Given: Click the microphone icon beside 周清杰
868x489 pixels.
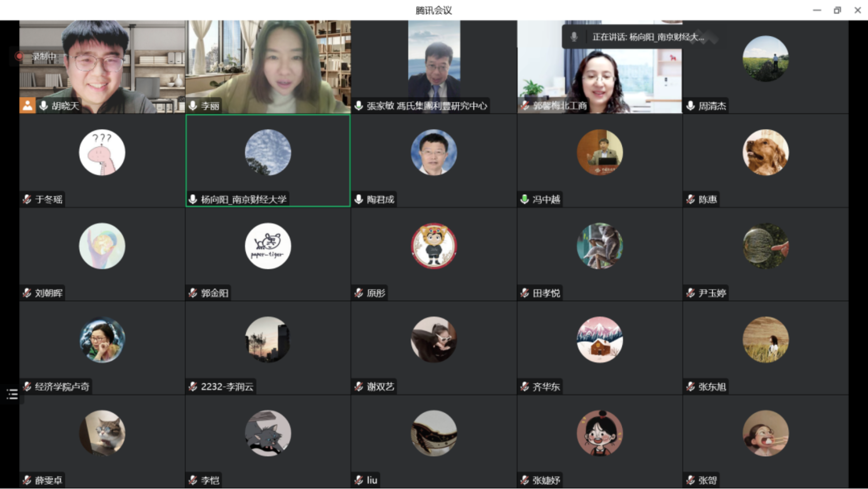Looking at the screenshot, I should pyautogui.click(x=690, y=105).
